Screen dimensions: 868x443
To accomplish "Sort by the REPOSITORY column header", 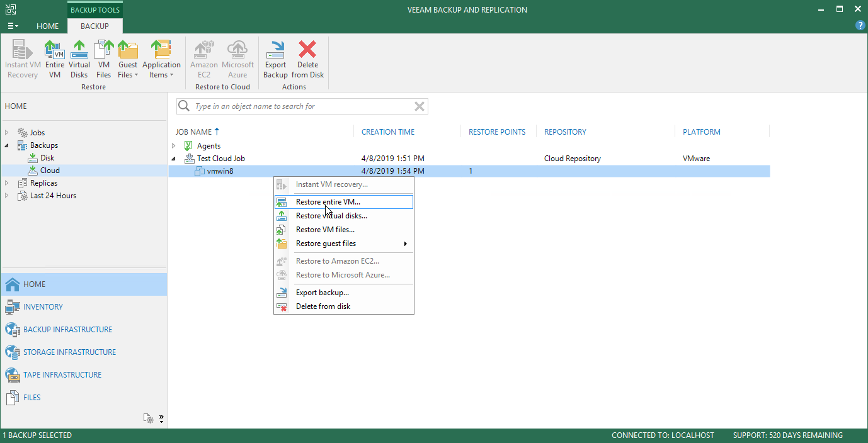I will (x=565, y=132).
